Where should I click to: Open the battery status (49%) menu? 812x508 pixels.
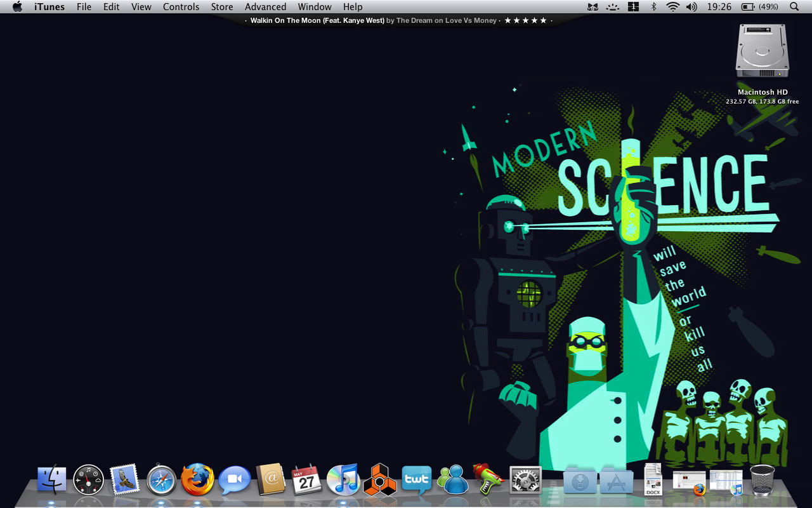point(760,7)
